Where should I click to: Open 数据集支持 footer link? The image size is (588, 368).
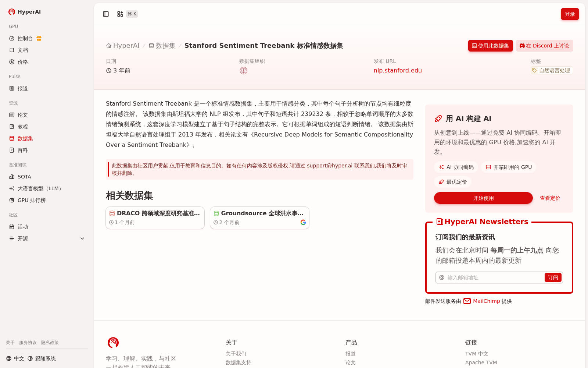239,362
